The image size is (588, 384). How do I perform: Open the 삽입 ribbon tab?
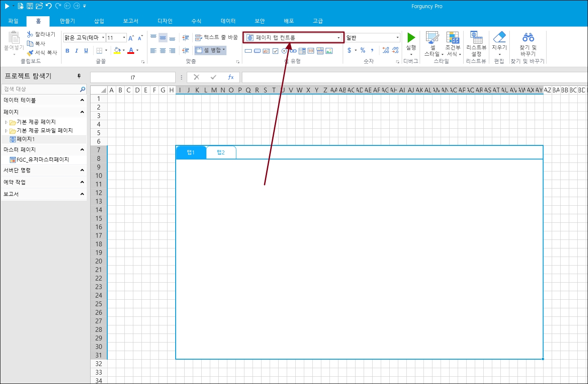[x=99, y=21]
